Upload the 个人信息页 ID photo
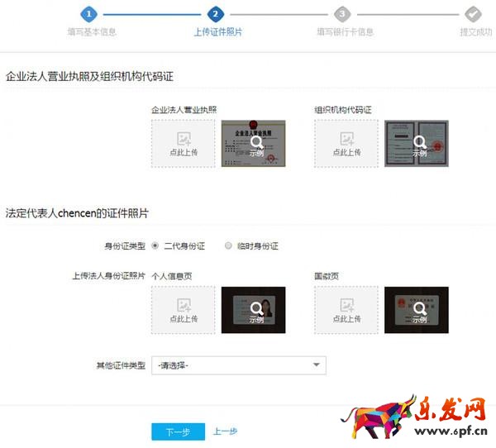This screenshot has height=448, width=496. click(x=183, y=310)
